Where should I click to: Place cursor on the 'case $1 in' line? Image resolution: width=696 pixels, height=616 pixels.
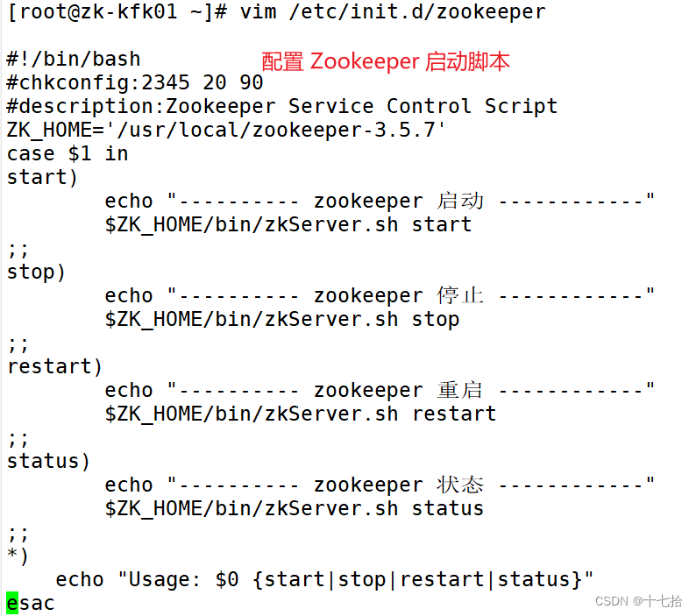point(67,154)
